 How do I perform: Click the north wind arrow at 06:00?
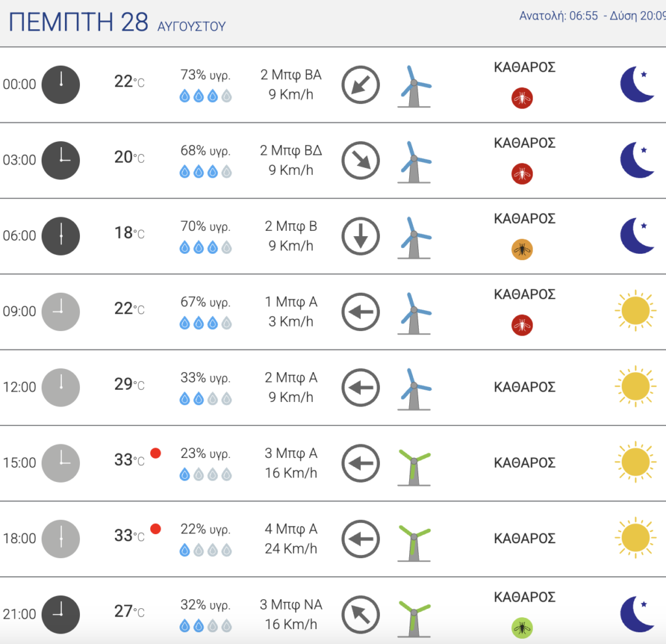[360, 235]
